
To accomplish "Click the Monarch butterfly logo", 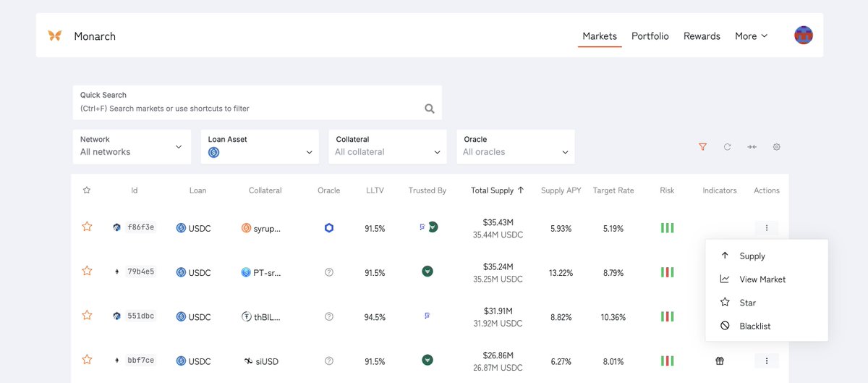I will pyautogui.click(x=54, y=35).
